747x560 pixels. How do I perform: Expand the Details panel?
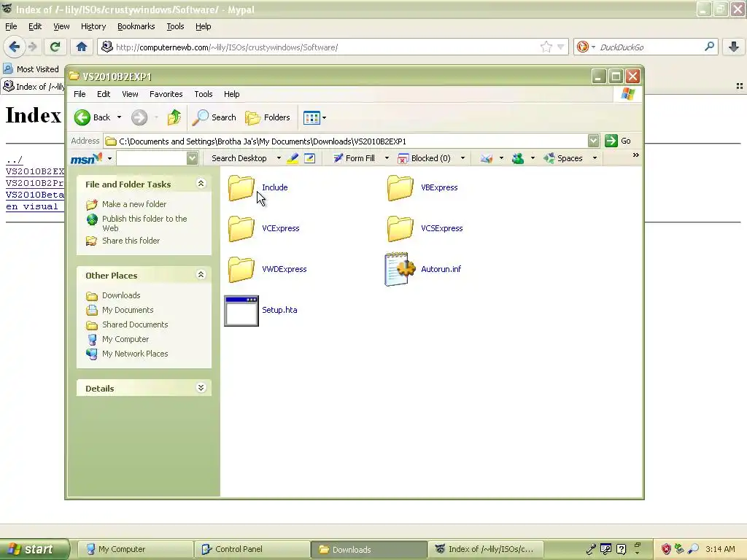(201, 388)
